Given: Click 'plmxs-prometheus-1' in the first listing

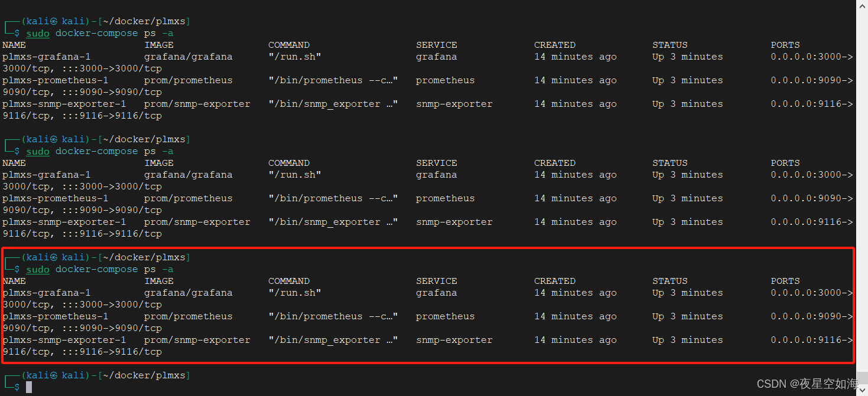Looking at the screenshot, I should pos(56,80).
